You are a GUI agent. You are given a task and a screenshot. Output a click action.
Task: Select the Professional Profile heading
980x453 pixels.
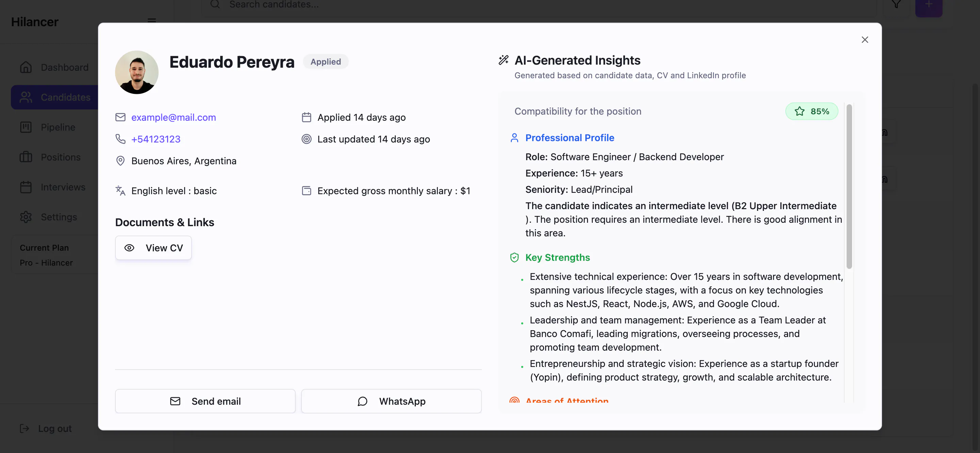pos(570,138)
